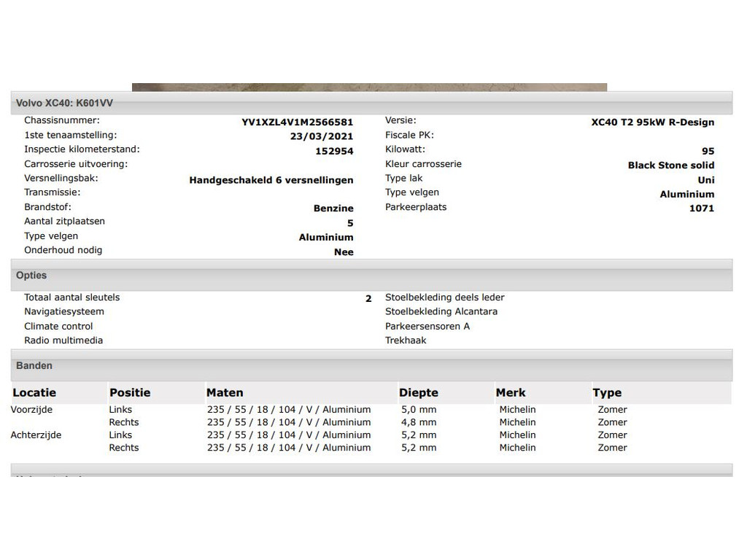The width and height of the screenshot is (747, 560).
Task: Click the cropped car photo strip
Action: coord(369,87)
